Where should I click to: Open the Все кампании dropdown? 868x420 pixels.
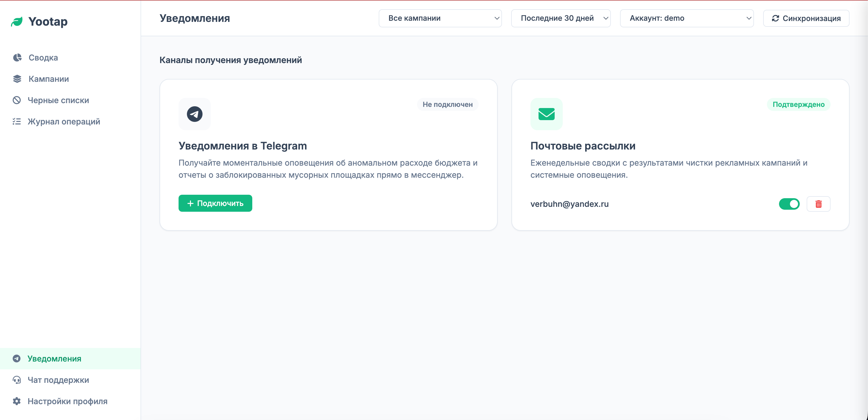(x=440, y=18)
